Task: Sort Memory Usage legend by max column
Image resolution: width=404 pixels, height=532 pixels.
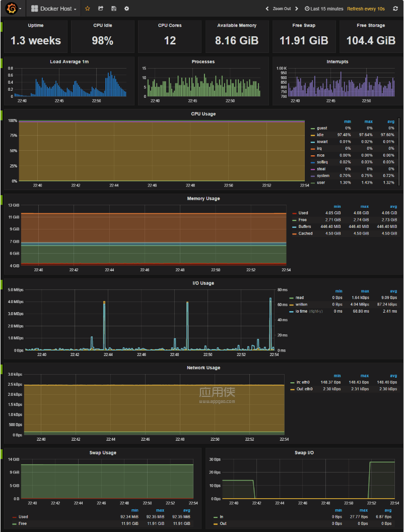Action: [x=365, y=206]
